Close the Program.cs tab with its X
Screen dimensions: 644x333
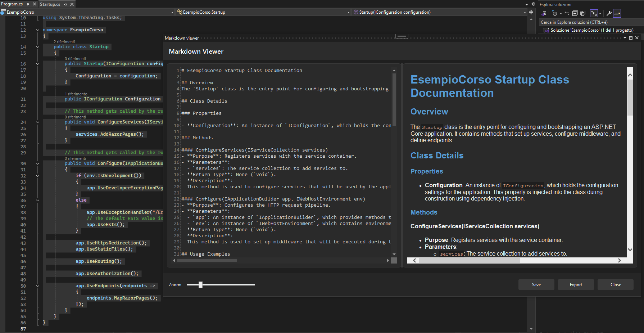pos(35,4)
